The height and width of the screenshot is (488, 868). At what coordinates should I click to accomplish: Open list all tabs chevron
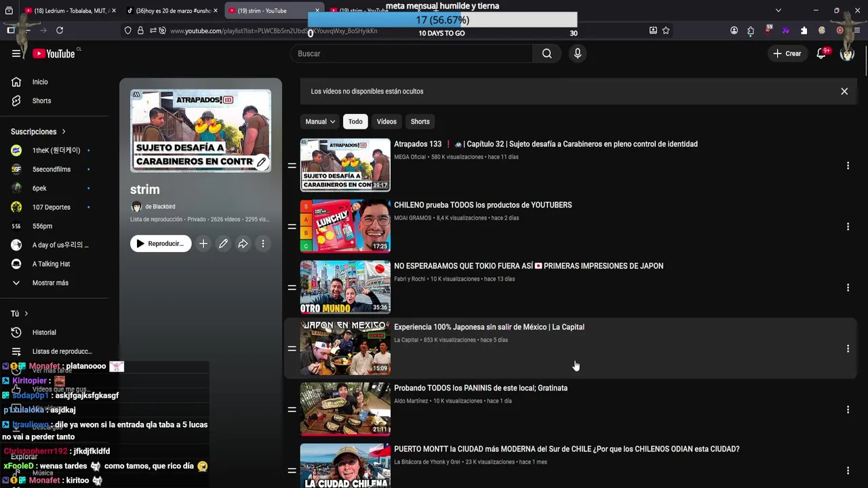tap(778, 11)
